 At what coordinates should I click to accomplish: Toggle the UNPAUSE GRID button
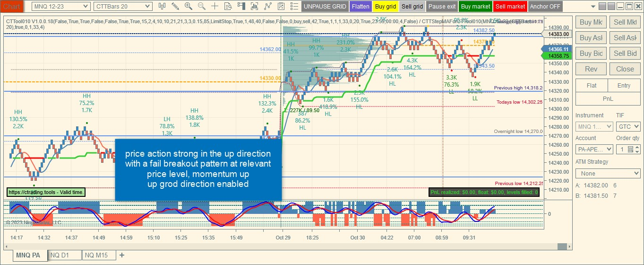(x=325, y=7)
